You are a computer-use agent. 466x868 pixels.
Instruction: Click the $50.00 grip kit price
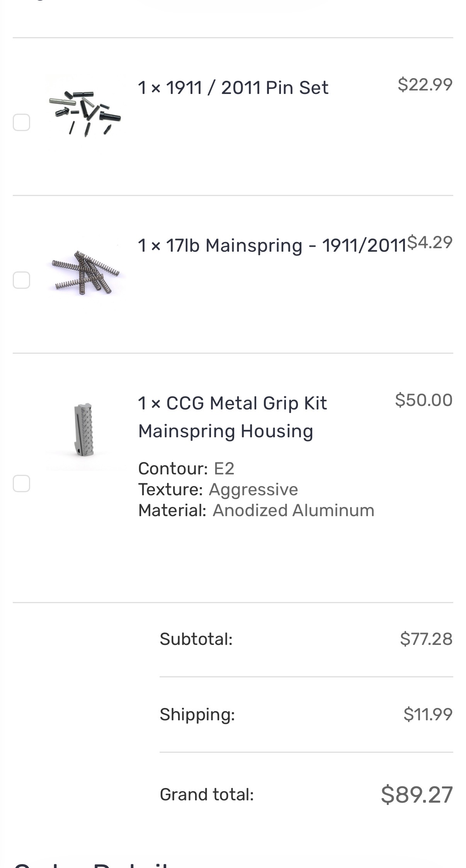point(423,400)
